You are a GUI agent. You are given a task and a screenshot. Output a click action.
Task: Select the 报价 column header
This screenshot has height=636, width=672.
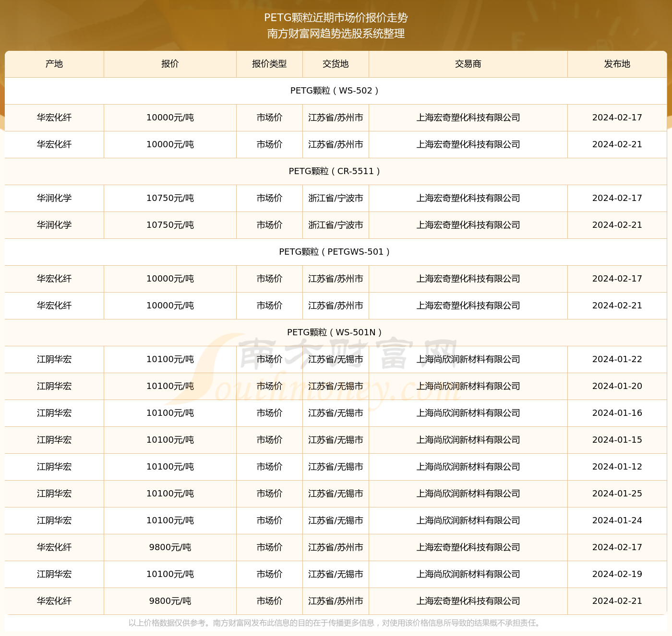pos(170,64)
